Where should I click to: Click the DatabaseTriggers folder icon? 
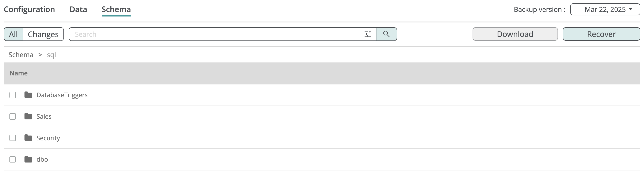(x=28, y=95)
